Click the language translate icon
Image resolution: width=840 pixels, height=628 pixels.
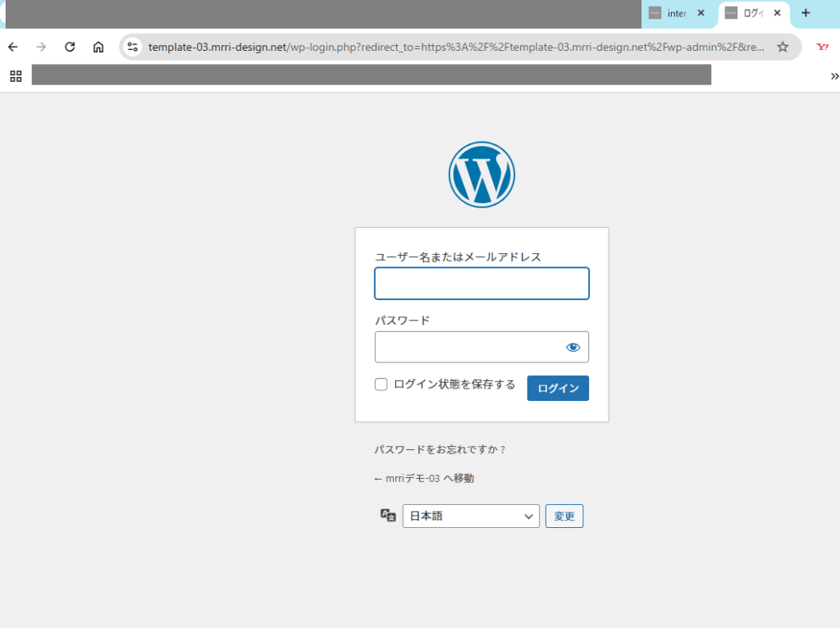tap(388, 516)
